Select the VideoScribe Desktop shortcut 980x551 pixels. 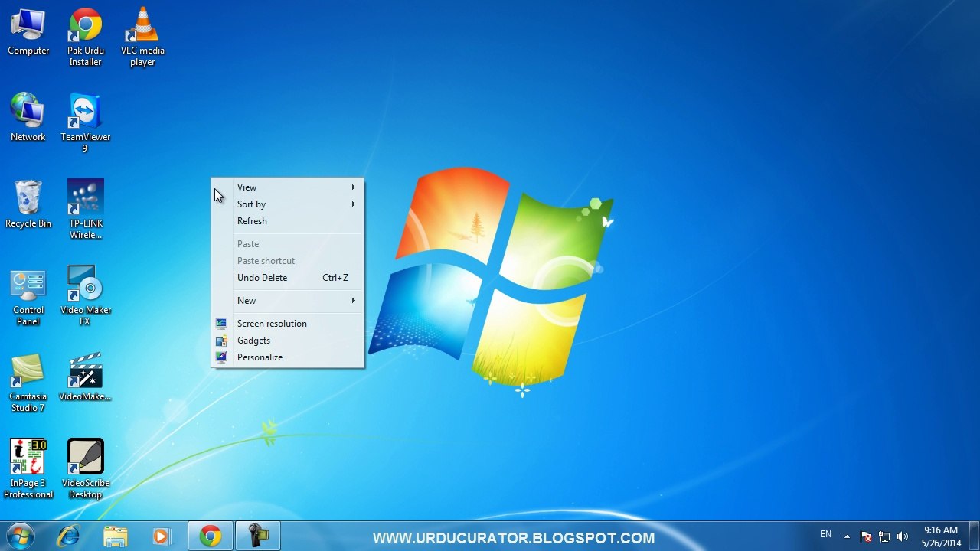(x=85, y=469)
